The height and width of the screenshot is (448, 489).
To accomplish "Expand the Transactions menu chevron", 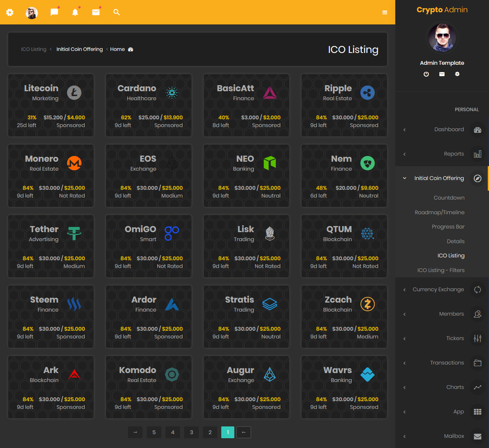I will [405, 363].
